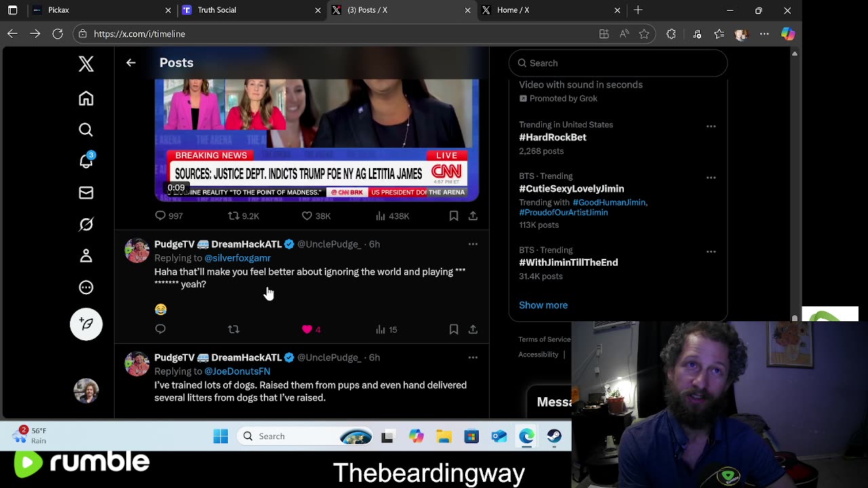Open File Explorer from taskbar

point(443,436)
